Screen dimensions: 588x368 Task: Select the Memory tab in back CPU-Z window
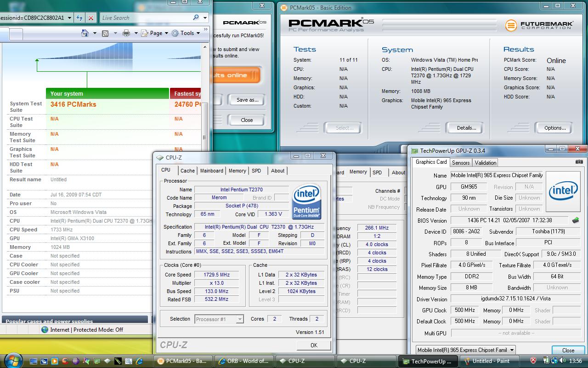358,172
